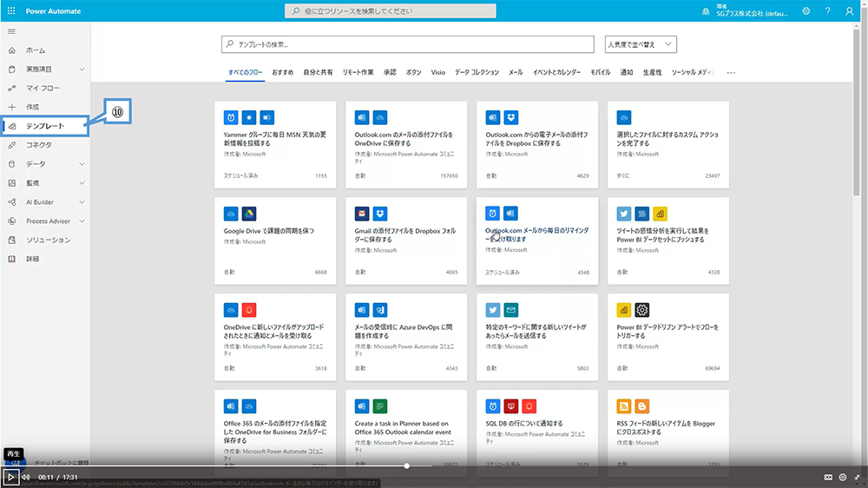Toggle video captions icon

click(828, 477)
